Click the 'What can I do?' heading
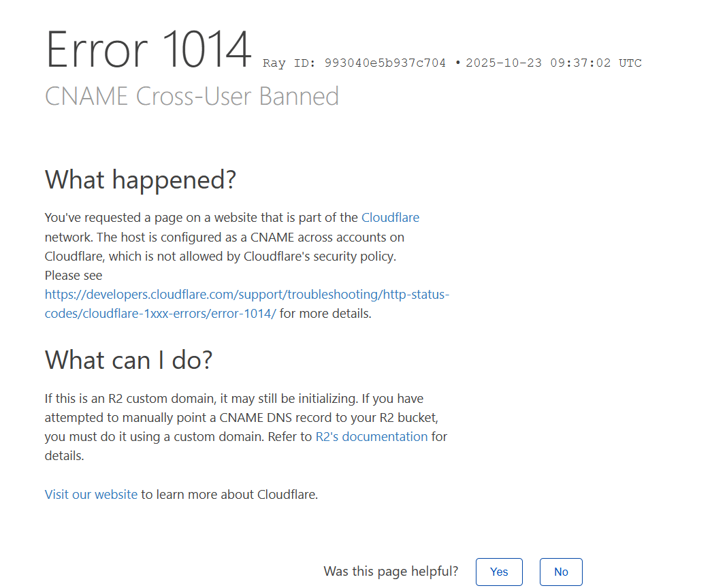The image size is (712, 588). click(x=129, y=359)
